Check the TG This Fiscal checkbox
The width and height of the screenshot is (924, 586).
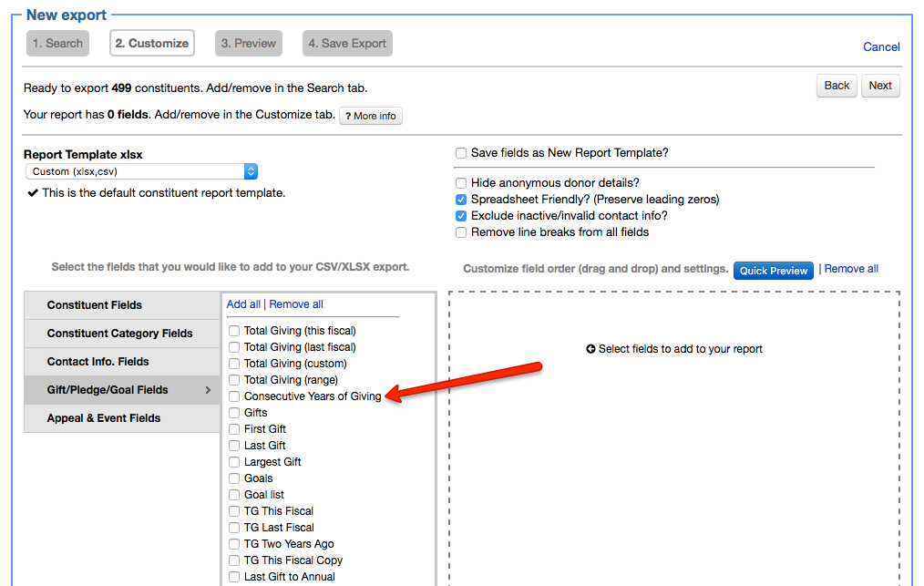pyautogui.click(x=234, y=511)
